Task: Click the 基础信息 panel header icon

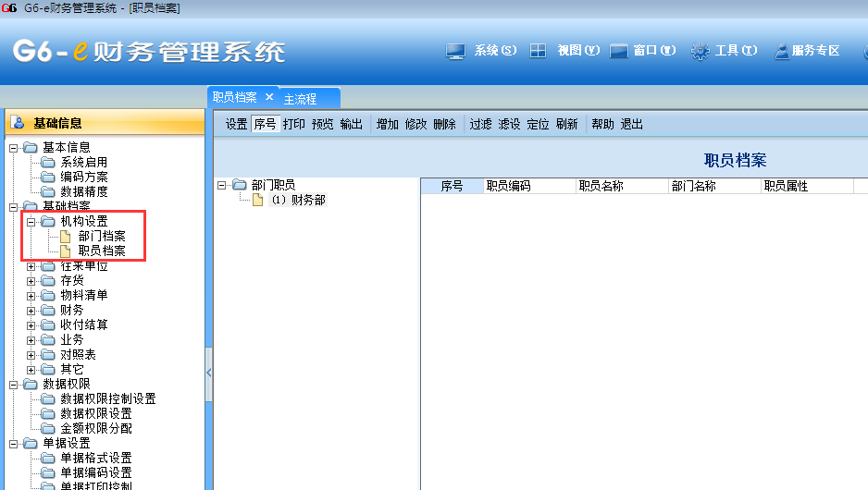Action: 19,123
